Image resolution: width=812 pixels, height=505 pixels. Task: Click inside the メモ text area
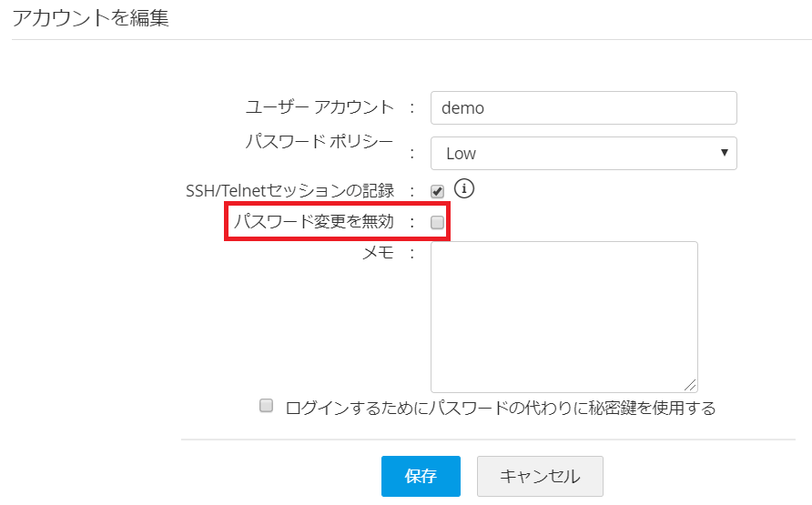[563, 316]
